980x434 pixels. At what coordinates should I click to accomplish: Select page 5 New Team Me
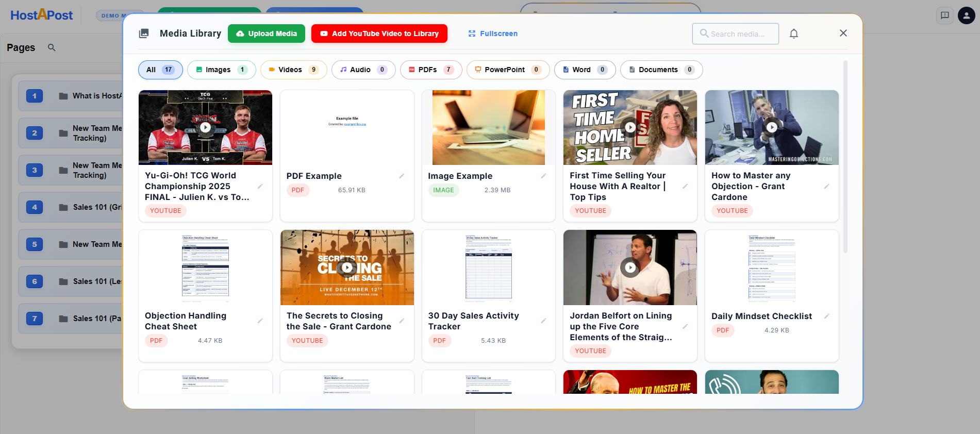[71, 244]
